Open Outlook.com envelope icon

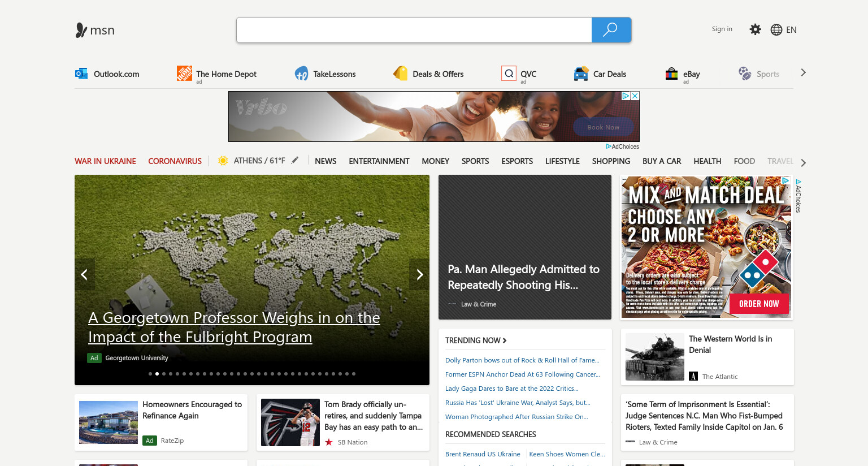click(81, 74)
